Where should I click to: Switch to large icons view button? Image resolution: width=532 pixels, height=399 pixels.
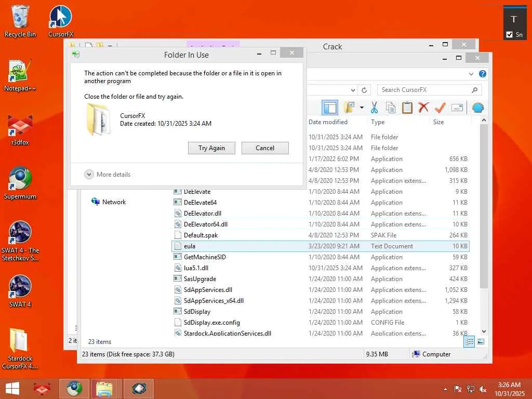[x=481, y=342]
